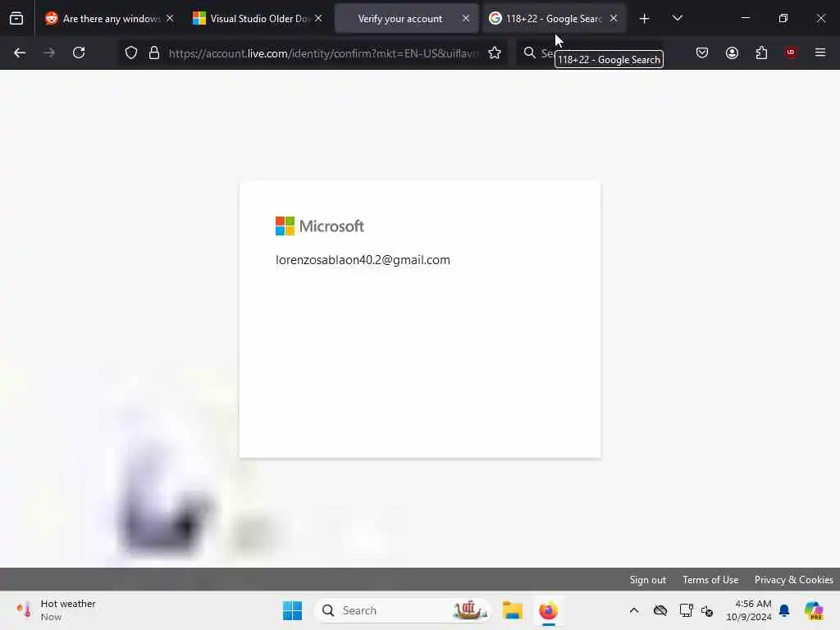
Task: Click the muted volume tray icon
Action: (706, 610)
